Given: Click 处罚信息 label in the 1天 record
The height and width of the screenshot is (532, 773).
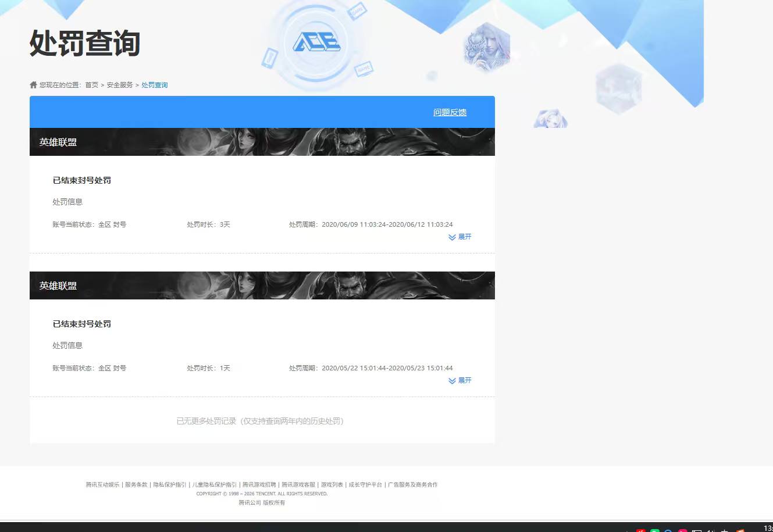Looking at the screenshot, I should [x=67, y=345].
